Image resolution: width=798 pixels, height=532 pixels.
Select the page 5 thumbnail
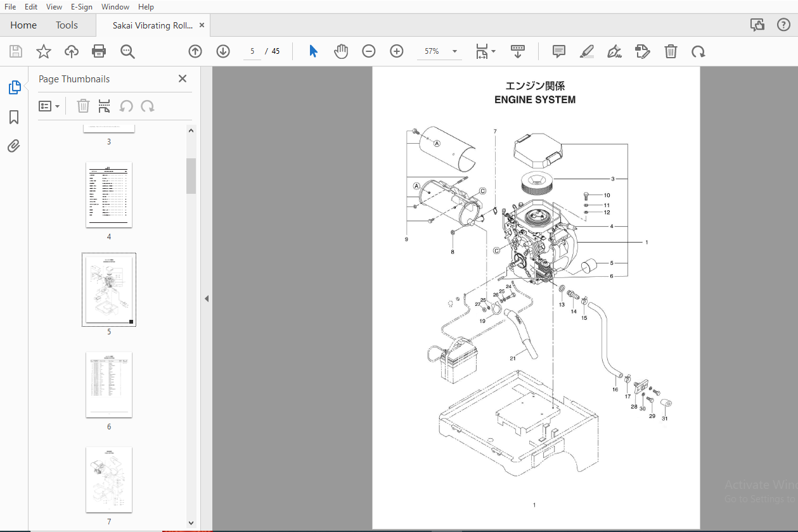click(x=109, y=290)
